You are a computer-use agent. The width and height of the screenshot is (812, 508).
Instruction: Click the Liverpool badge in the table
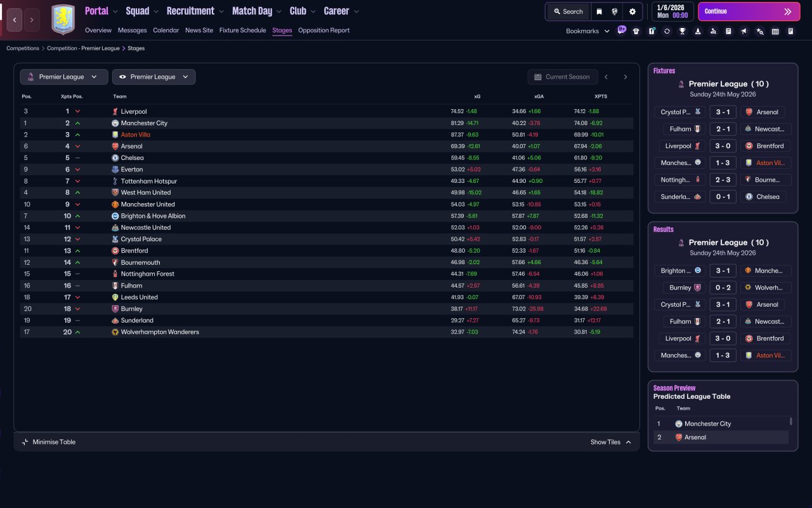click(x=115, y=112)
